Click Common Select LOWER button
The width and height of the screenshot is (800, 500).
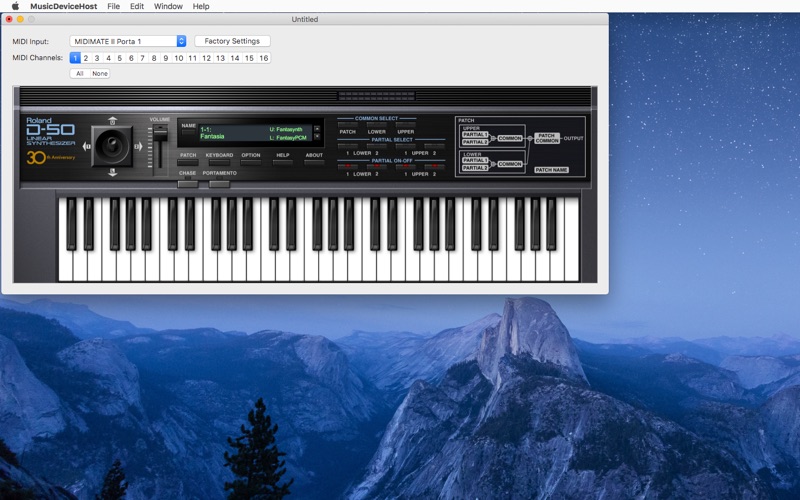(x=377, y=124)
